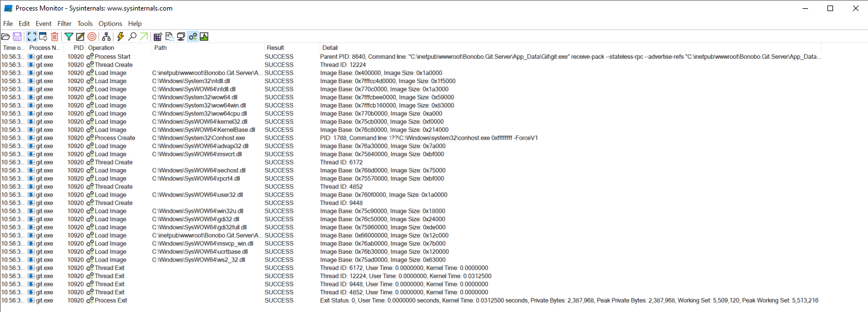
Task: Click the lightning bolt Process Activity icon
Action: [120, 37]
